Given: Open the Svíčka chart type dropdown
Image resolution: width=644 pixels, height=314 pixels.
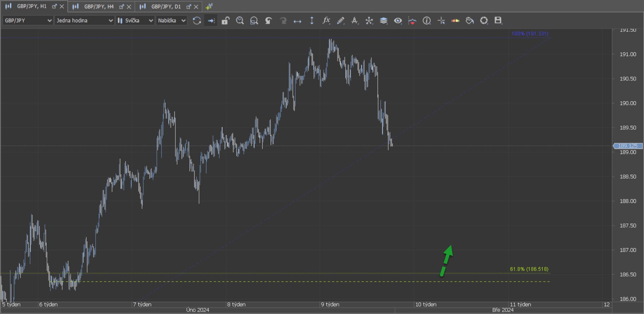Looking at the screenshot, I should tap(135, 21).
